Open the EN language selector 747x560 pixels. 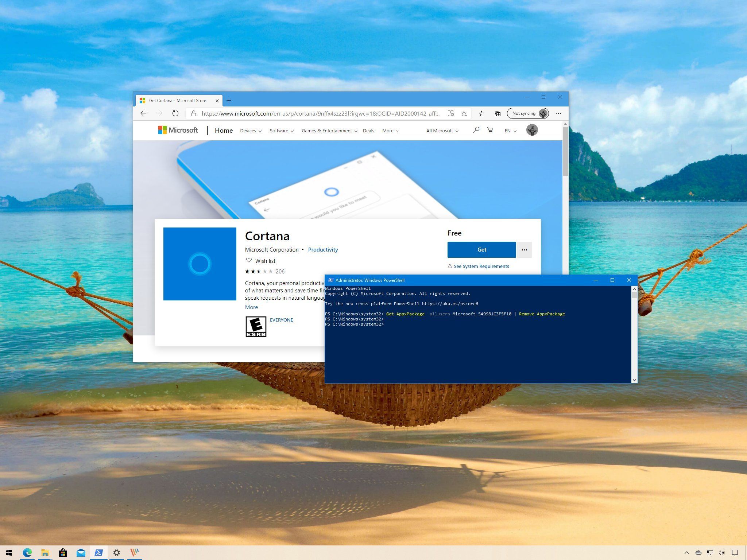coord(510,131)
